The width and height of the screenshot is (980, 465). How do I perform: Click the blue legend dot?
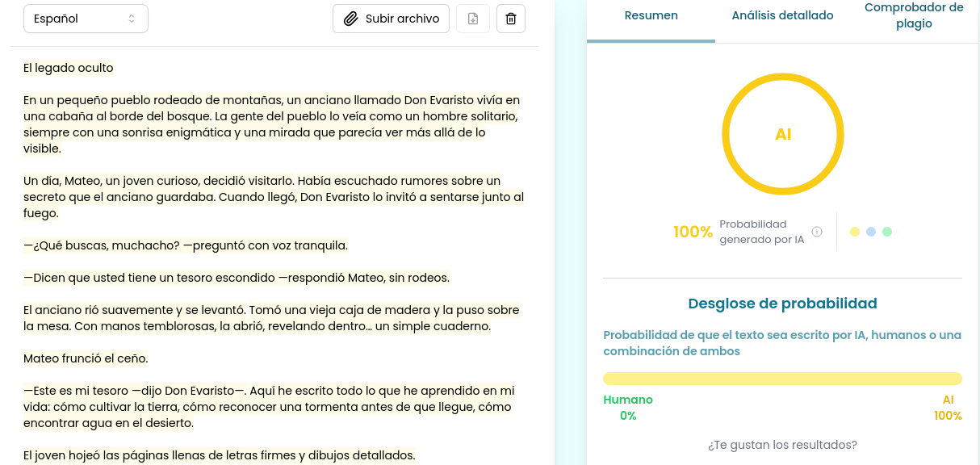click(x=871, y=232)
